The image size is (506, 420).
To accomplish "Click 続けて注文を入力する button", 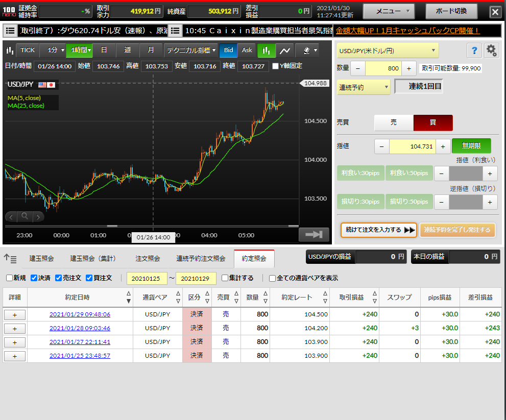I will point(379,230).
